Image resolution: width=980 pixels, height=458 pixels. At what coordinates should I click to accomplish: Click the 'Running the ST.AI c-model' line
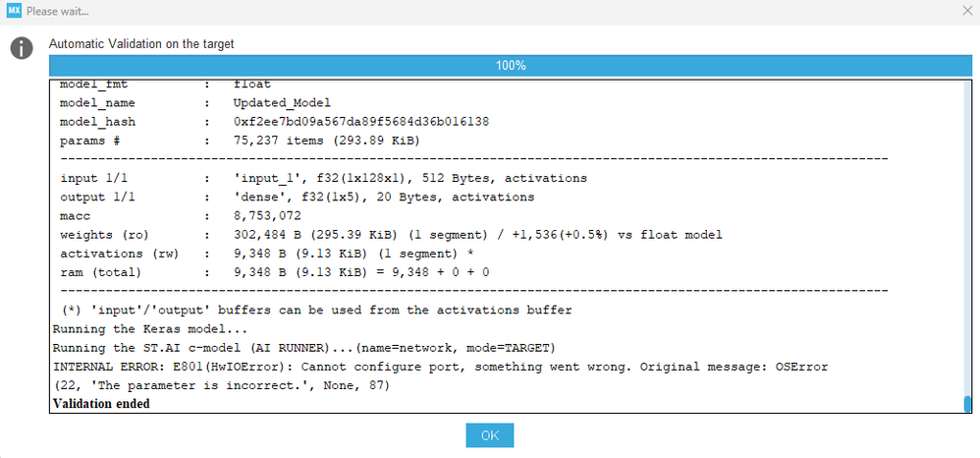[303, 348]
